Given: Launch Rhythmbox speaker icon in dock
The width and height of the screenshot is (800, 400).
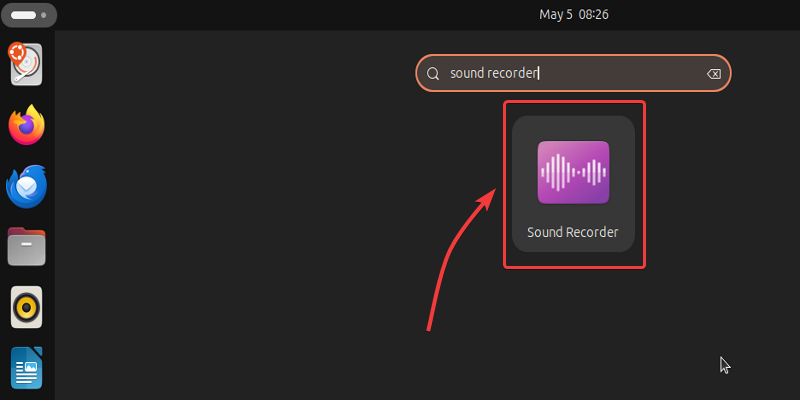Looking at the screenshot, I should tap(27, 306).
